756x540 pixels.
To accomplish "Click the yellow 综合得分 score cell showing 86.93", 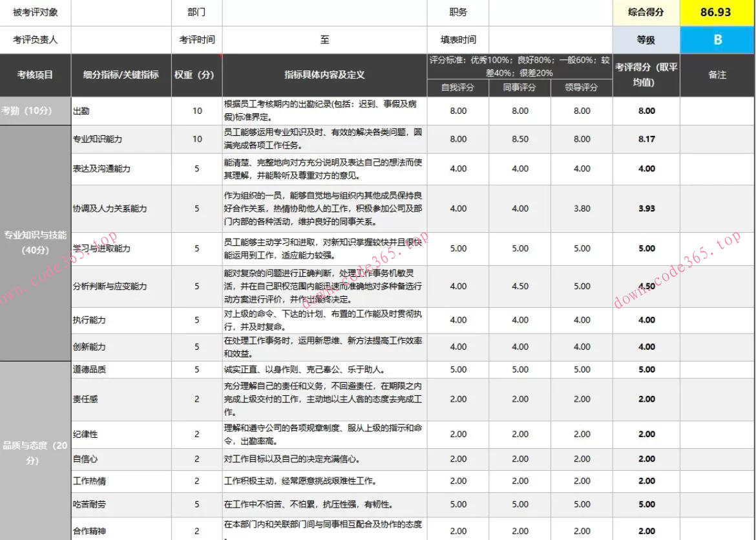I will pyautogui.click(x=717, y=11).
